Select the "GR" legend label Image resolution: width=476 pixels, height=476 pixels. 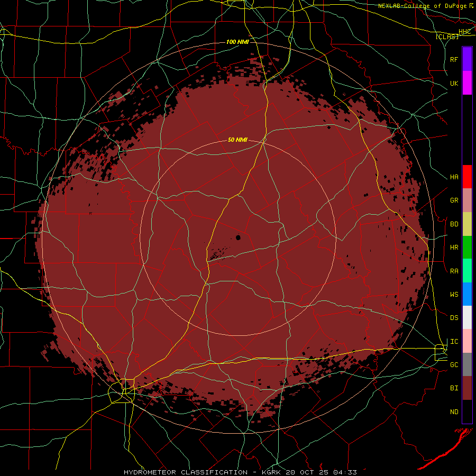pyautogui.click(x=454, y=200)
